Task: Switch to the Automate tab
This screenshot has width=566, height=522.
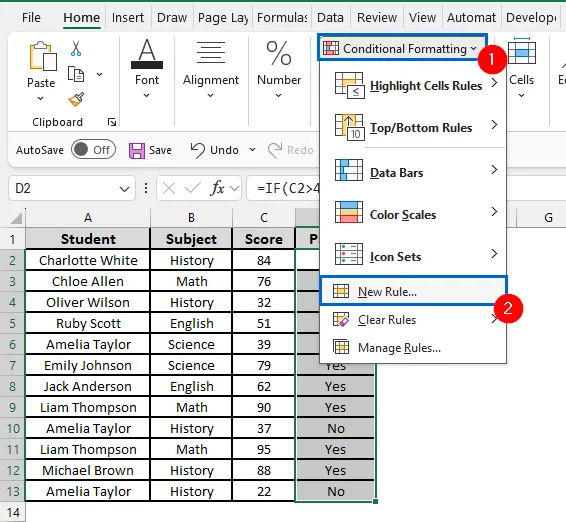Action: pyautogui.click(x=471, y=17)
